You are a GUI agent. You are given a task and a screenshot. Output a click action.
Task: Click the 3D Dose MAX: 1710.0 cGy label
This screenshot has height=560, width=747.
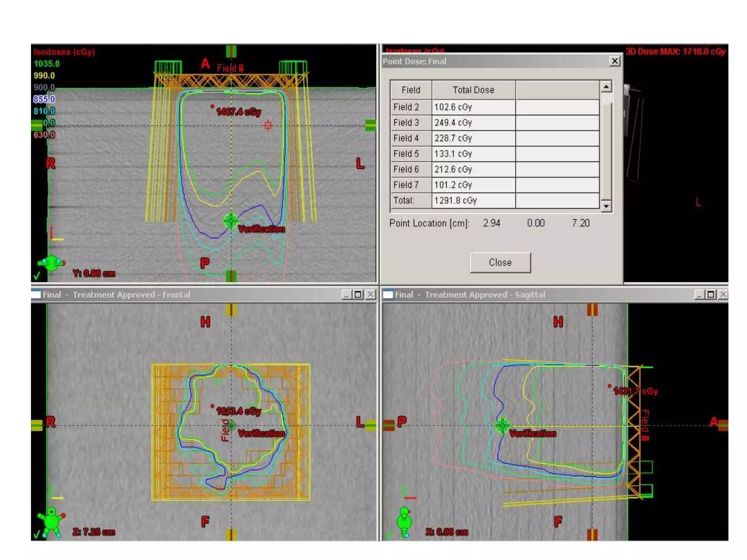[676, 51]
